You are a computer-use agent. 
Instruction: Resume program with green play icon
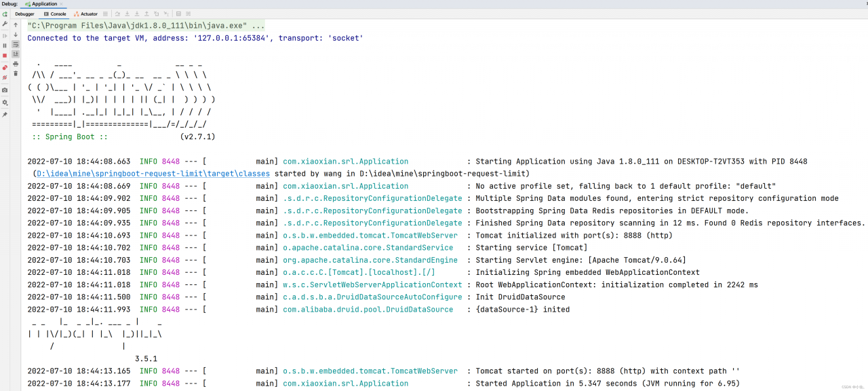click(x=5, y=36)
